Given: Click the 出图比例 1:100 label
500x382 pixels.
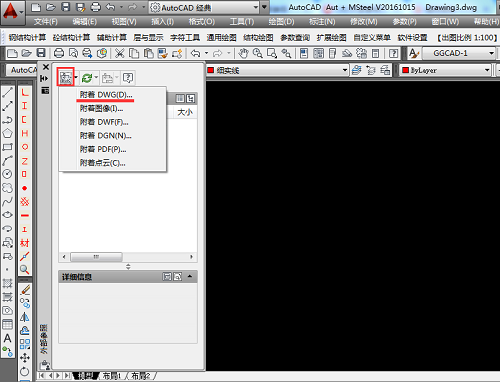Looking at the screenshot, I should coord(467,38).
